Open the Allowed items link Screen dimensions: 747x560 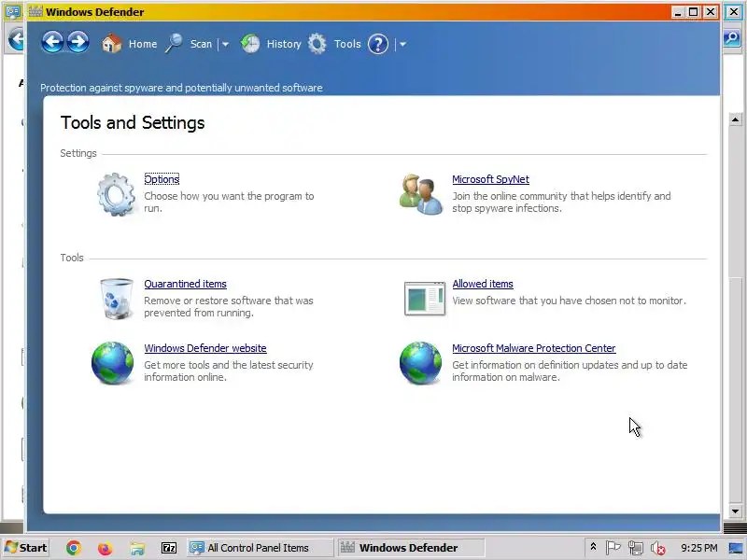point(483,284)
